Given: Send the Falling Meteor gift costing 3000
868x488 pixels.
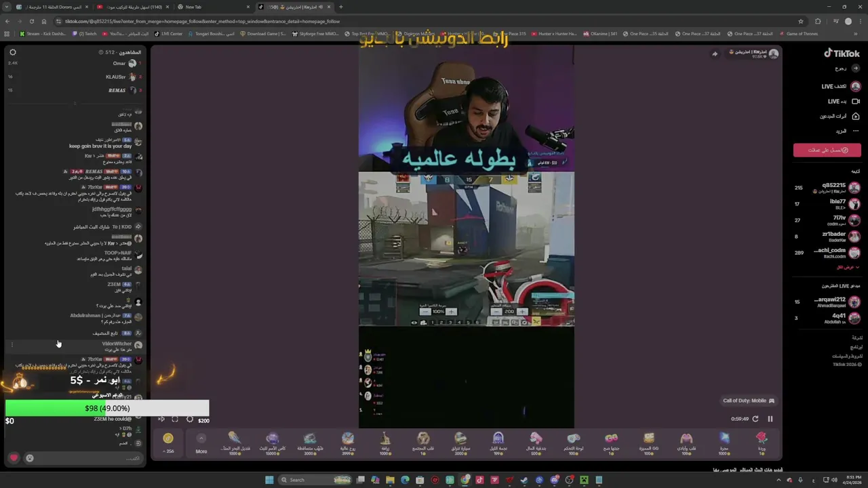Looking at the screenshot, I should pyautogui.click(x=310, y=442).
